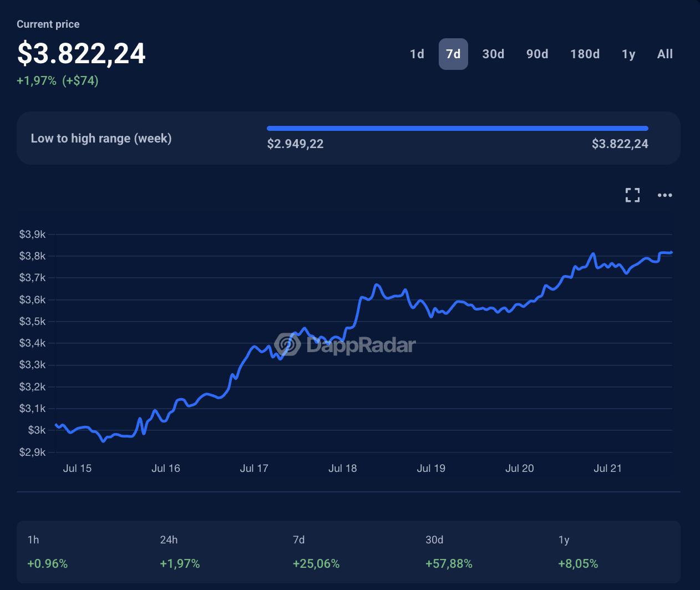700x590 pixels.
Task: Click the low to high range slider
Action: click(x=458, y=128)
